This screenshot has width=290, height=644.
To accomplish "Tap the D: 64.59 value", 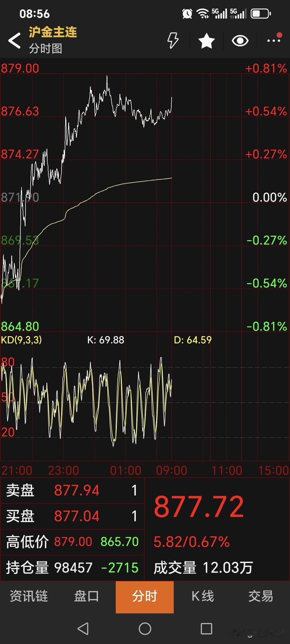I will click(193, 340).
